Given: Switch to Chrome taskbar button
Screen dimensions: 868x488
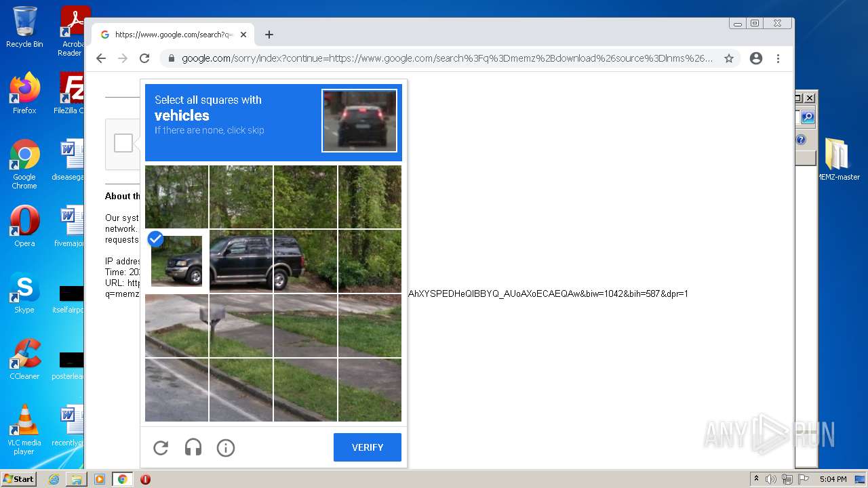Looking at the screenshot, I should (x=122, y=479).
